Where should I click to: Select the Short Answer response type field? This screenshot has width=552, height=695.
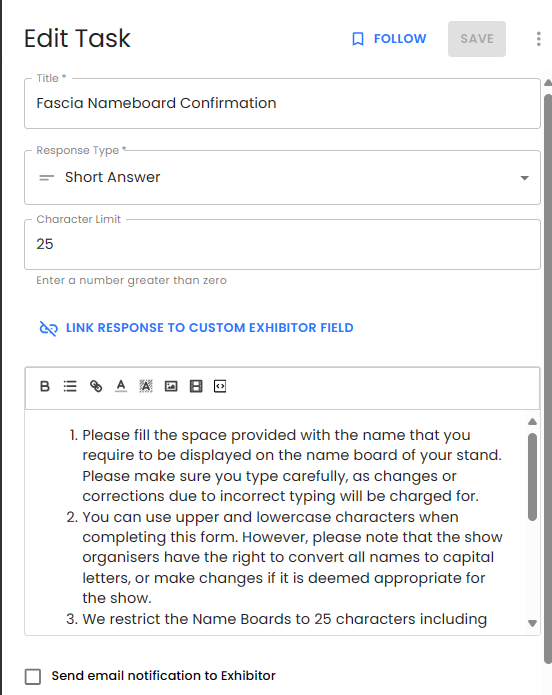282,178
